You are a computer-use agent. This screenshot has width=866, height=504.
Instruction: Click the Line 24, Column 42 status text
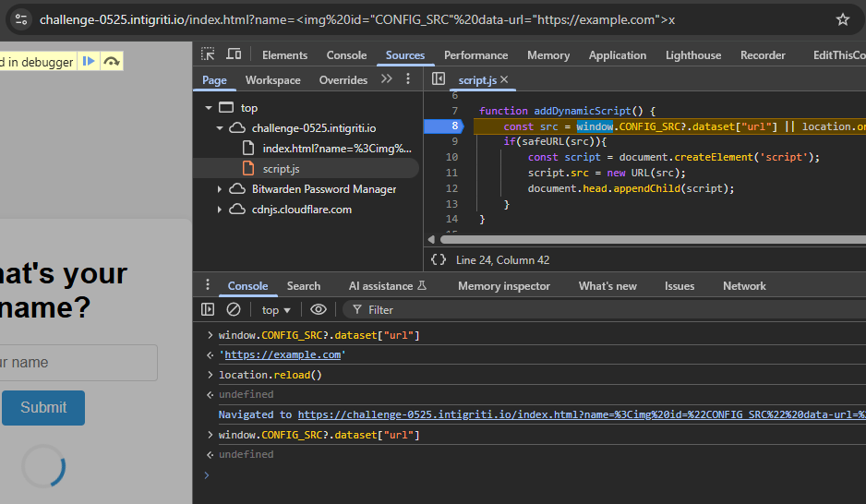(502, 260)
